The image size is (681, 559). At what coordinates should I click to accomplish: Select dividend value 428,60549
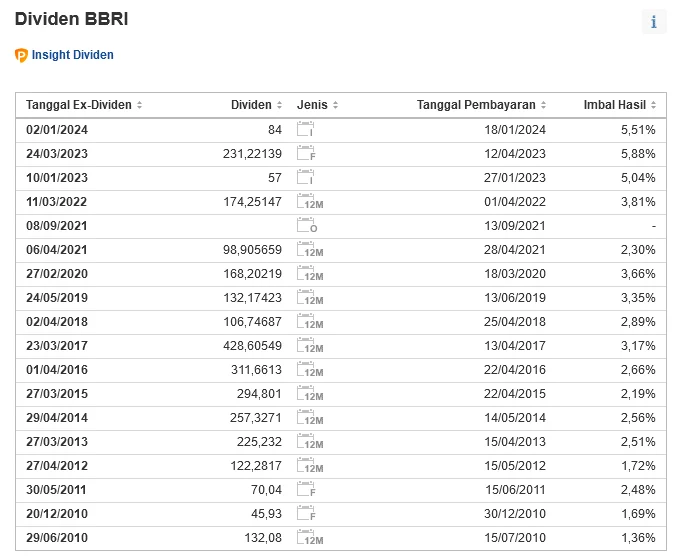[x=252, y=346]
